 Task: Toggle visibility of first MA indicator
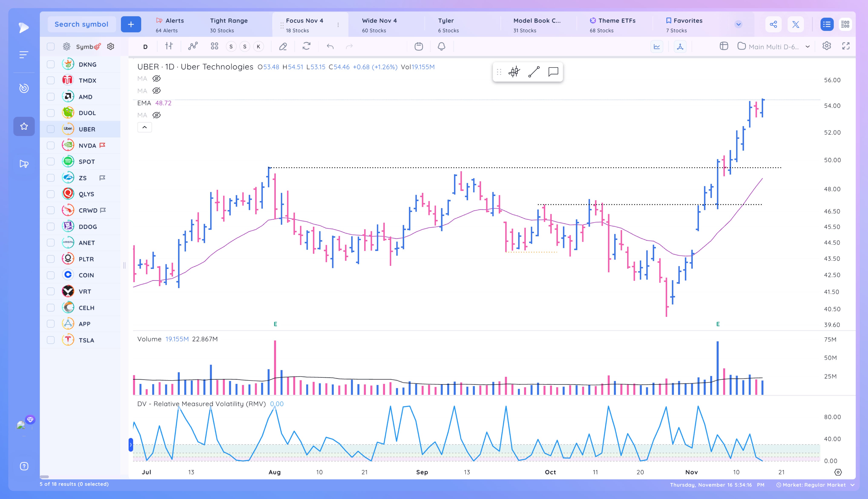pyautogui.click(x=157, y=78)
